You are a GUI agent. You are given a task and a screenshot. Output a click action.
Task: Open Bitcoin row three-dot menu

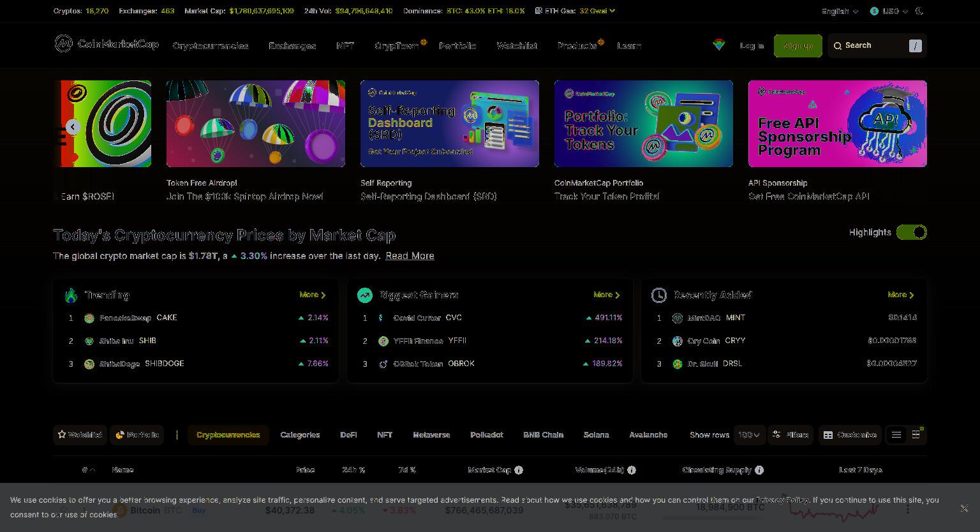pyautogui.click(x=908, y=509)
